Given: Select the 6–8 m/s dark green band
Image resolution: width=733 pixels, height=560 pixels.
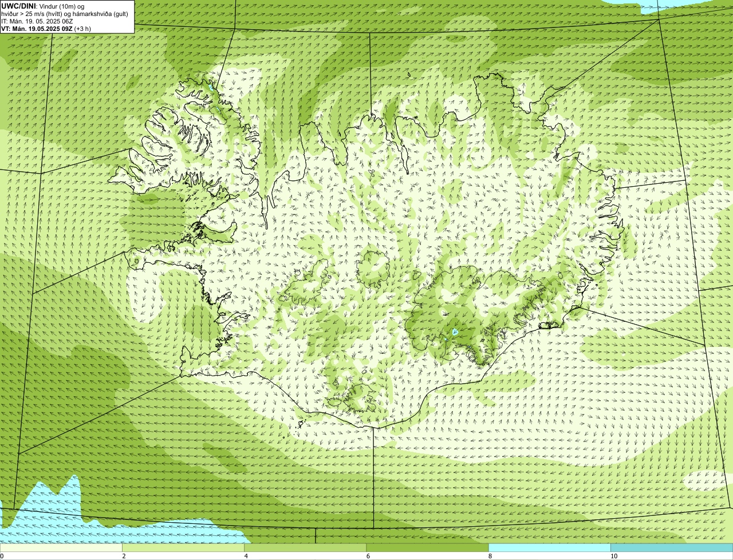Looking at the screenshot, I should tap(427, 547).
